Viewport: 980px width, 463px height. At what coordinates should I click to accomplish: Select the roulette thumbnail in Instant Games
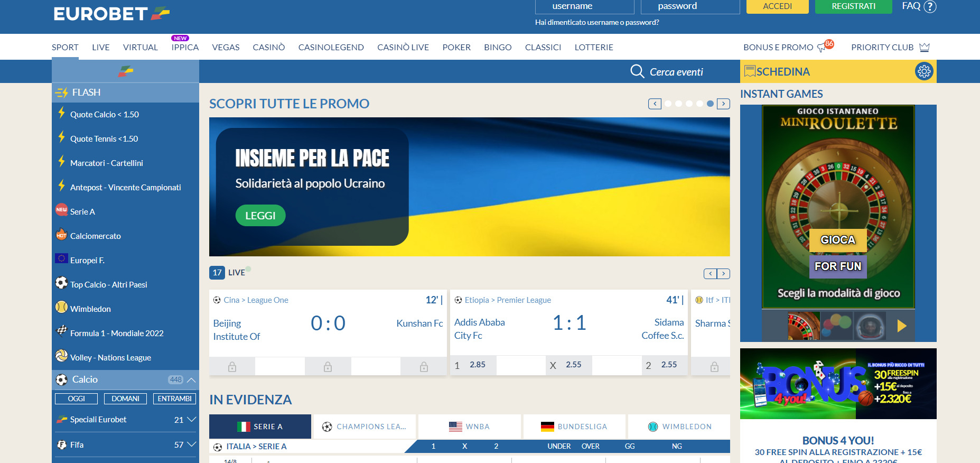pos(803,326)
